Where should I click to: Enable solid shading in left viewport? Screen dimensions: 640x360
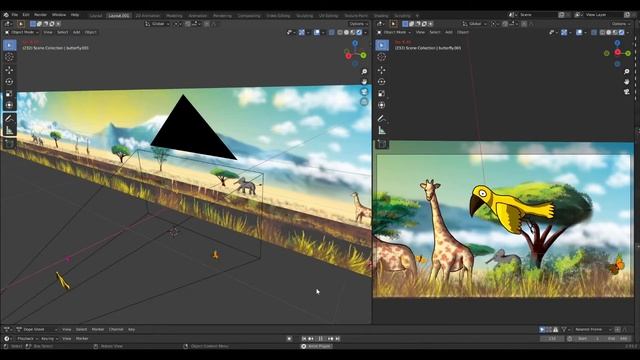347,32
